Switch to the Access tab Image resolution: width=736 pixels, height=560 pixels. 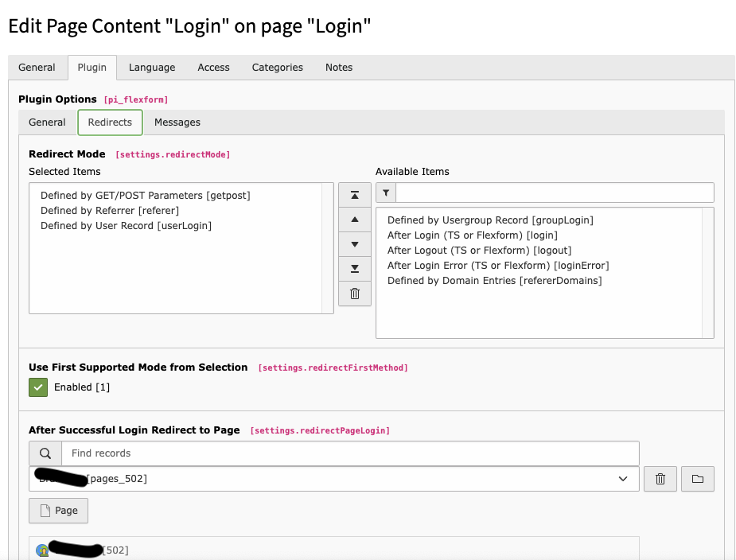click(213, 68)
